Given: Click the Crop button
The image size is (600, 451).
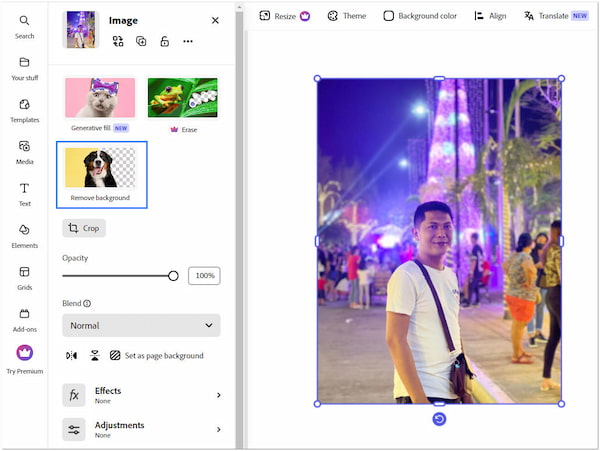Looking at the screenshot, I should click(84, 228).
